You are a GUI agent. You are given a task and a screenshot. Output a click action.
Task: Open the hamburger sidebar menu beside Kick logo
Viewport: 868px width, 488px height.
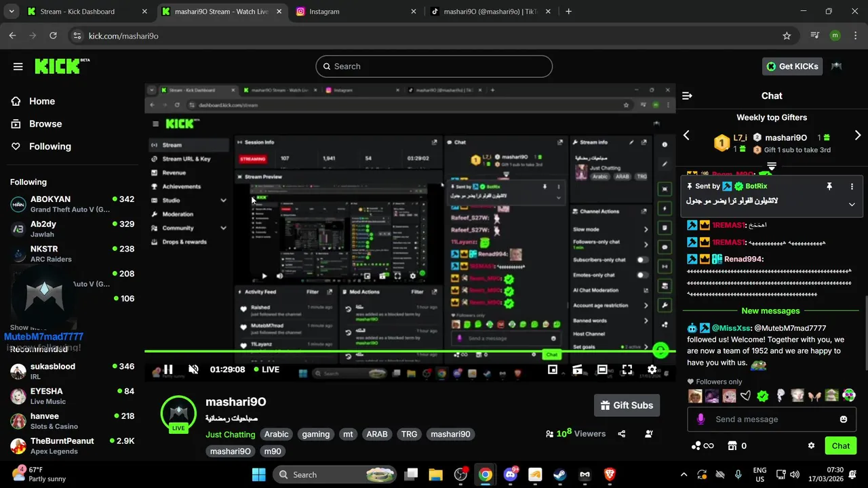pyautogui.click(x=18, y=66)
